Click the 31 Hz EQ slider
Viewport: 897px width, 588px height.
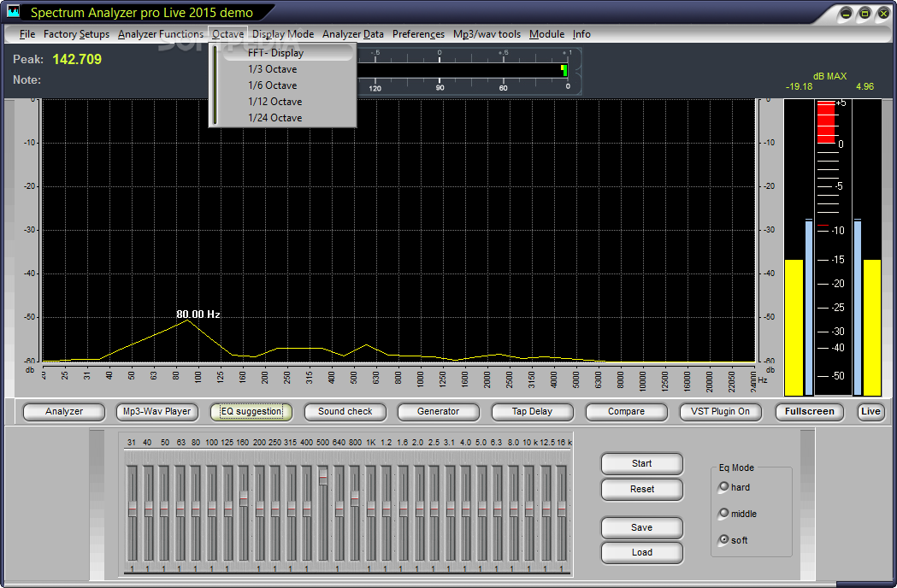[x=133, y=509]
